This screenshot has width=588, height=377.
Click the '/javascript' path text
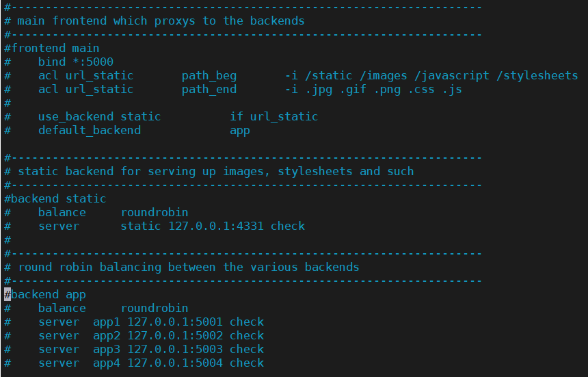pos(451,76)
